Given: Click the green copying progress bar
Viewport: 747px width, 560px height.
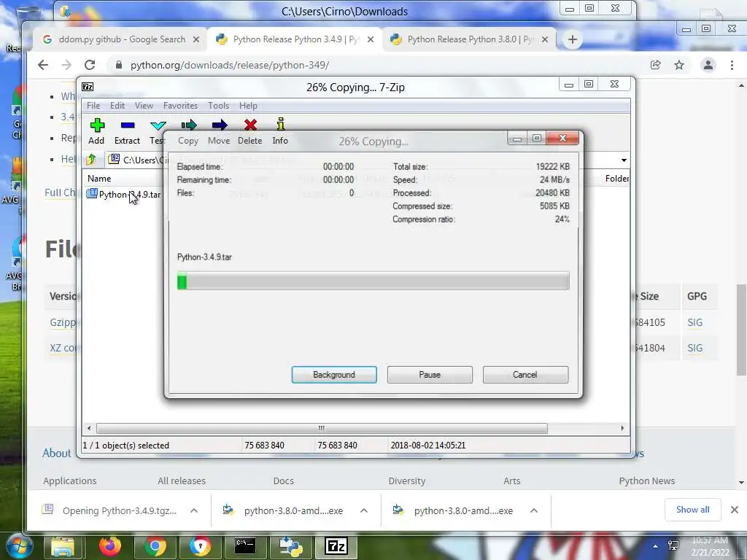Looking at the screenshot, I should (x=373, y=281).
